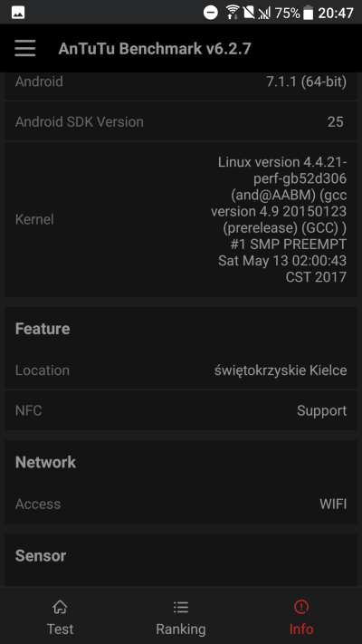
Task: Tap the Access WIFI network row
Action: pos(181,504)
